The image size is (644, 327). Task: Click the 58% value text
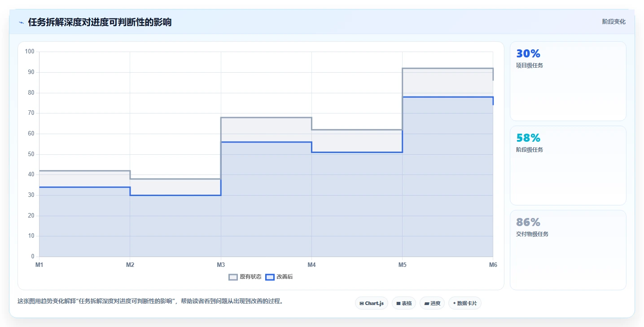tap(528, 138)
